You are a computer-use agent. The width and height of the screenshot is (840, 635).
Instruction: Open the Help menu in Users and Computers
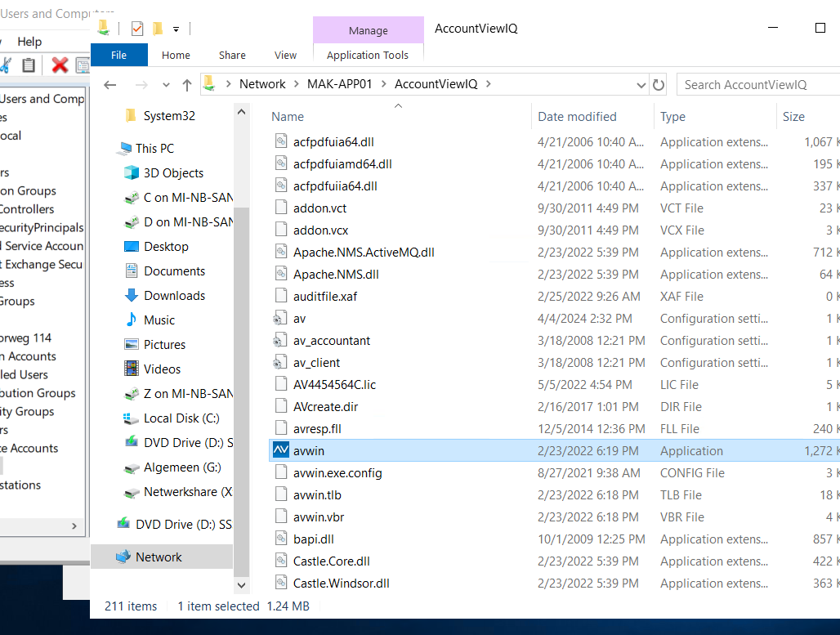point(29,42)
